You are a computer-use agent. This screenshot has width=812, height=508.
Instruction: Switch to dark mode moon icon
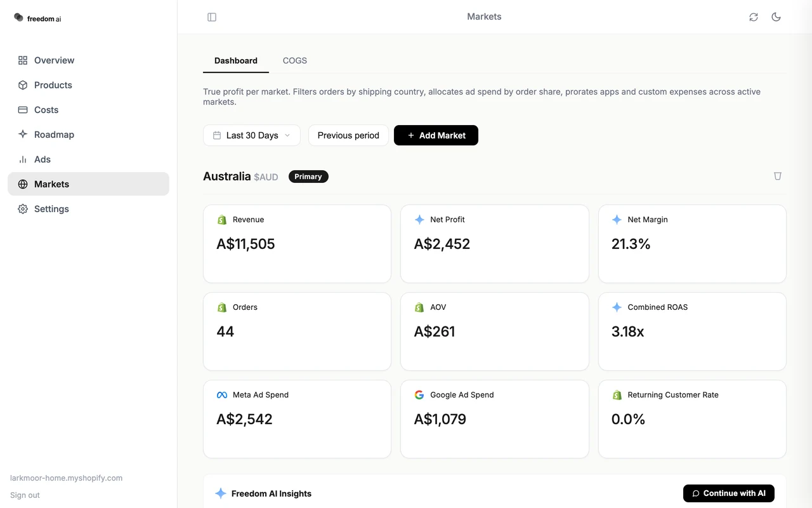coord(776,17)
